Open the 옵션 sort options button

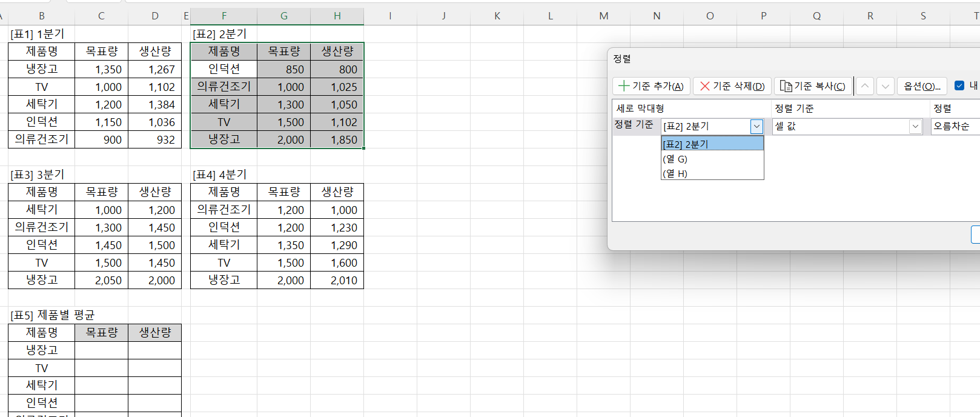922,86
